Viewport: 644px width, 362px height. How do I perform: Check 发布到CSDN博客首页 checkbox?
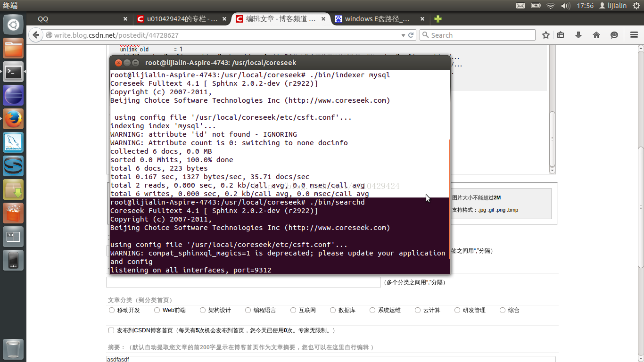pos(111,330)
